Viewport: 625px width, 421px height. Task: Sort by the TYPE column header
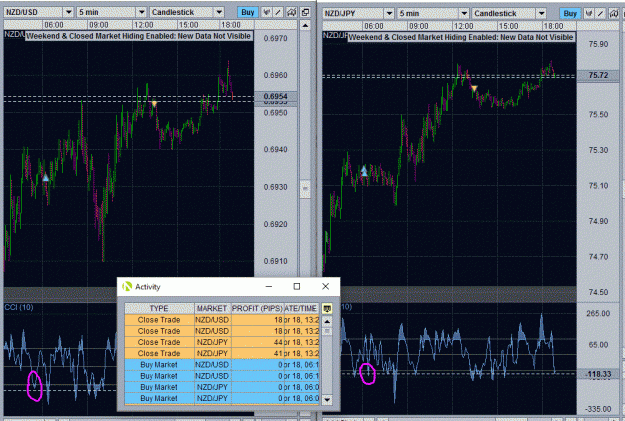159,308
